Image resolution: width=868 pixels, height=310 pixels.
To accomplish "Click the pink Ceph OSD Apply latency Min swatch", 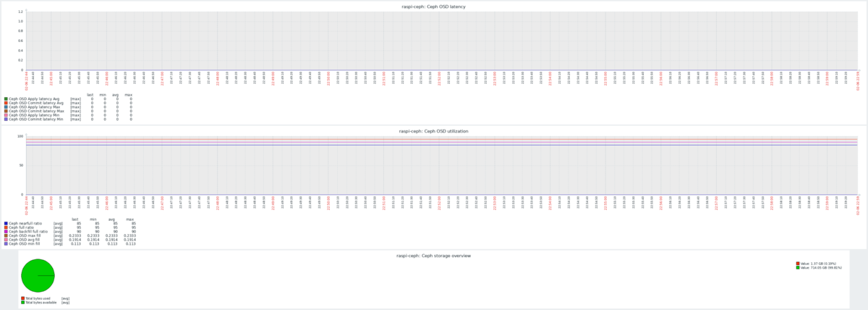I will [x=6, y=115].
